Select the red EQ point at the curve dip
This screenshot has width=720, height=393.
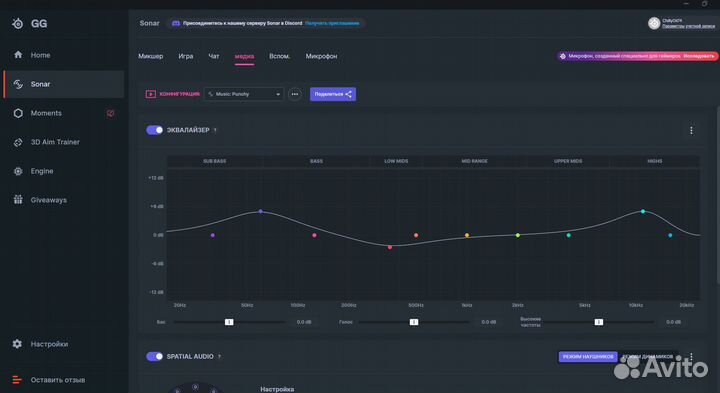pos(390,247)
